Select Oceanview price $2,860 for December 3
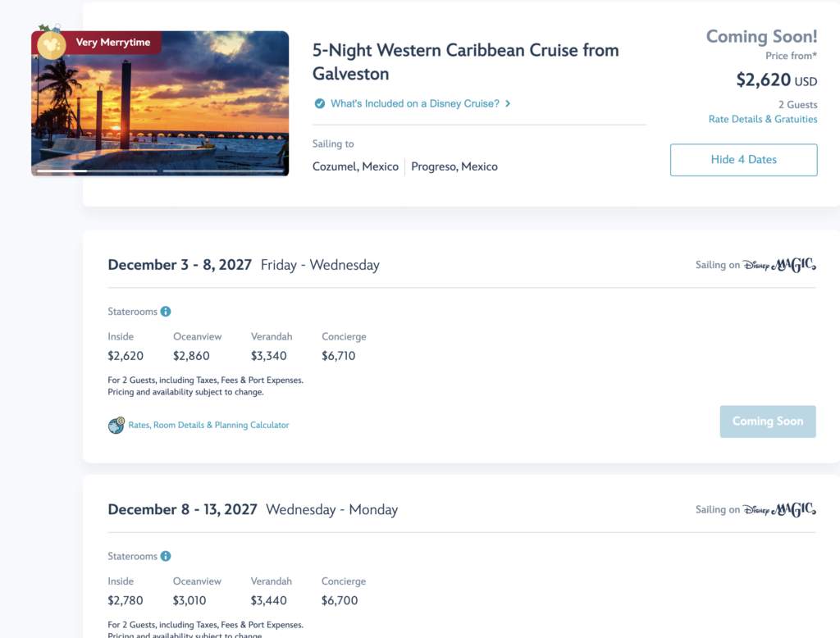The height and width of the screenshot is (638, 840). pyautogui.click(x=191, y=356)
